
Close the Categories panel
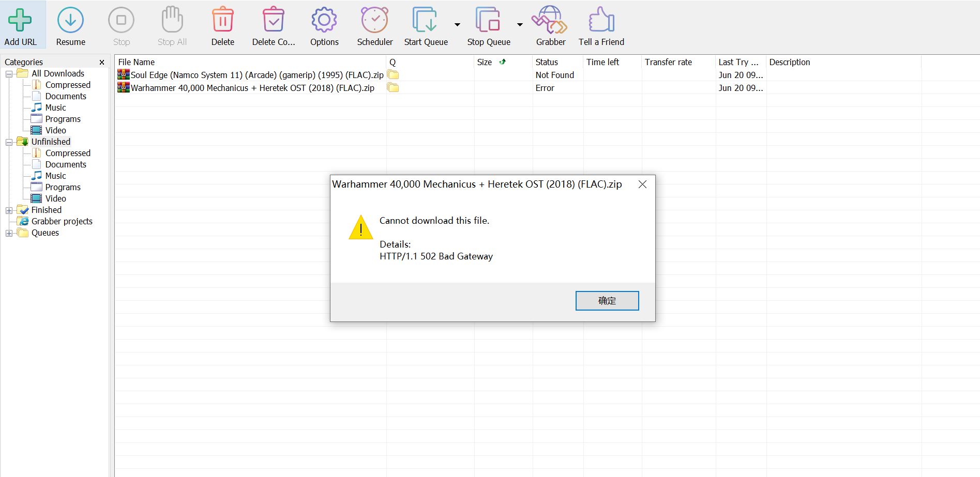102,63
